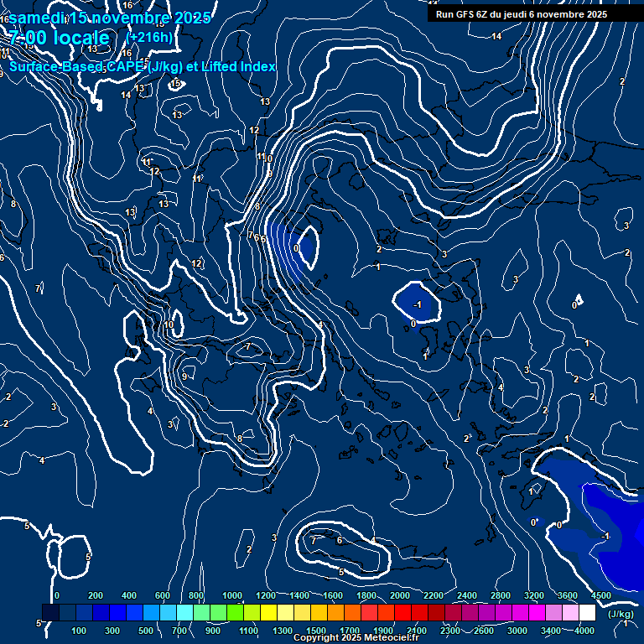This screenshot has width=644, height=644.
Task: Click the contour label 10 on the map
Action: tap(169, 325)
